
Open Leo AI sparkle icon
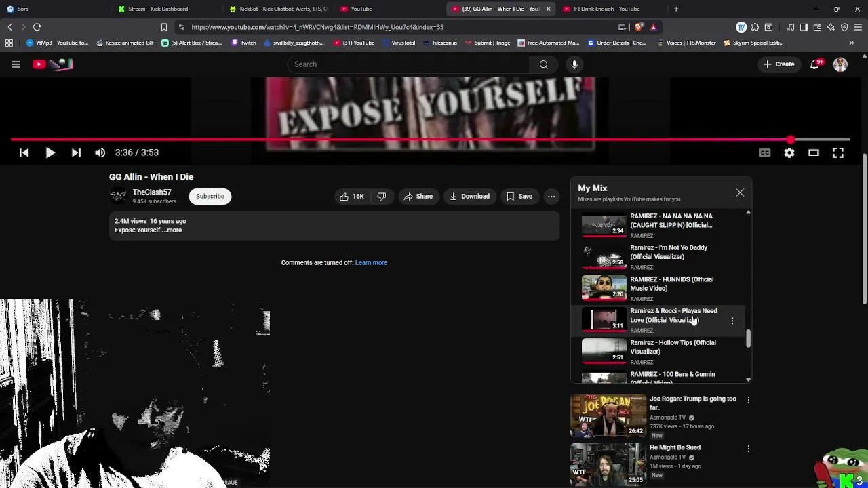[831, 27]
